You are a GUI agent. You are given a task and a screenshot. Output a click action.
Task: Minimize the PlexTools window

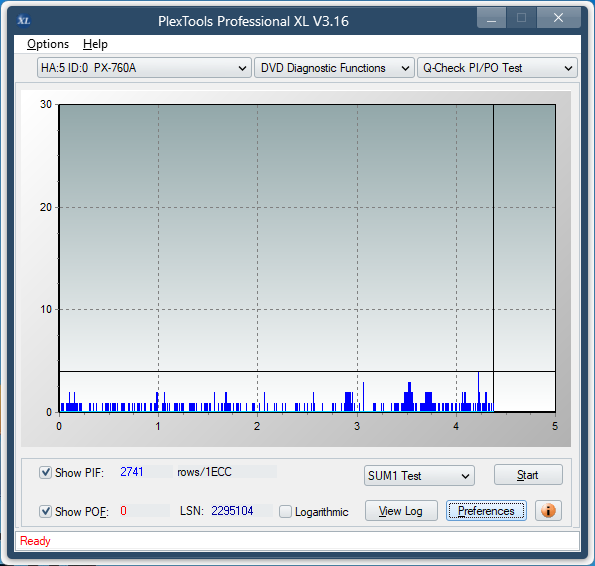click(491, 18)
